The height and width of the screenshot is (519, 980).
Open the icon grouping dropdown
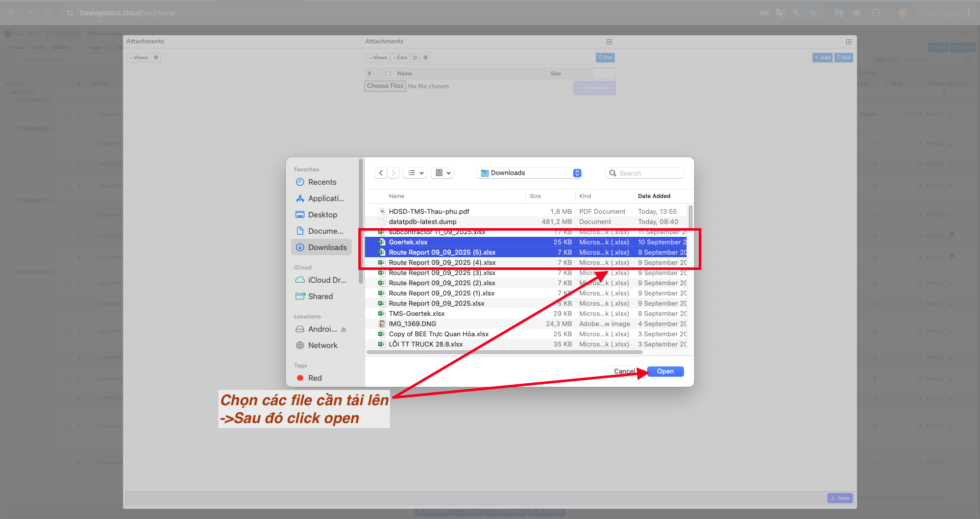click(x=443, y=173)
